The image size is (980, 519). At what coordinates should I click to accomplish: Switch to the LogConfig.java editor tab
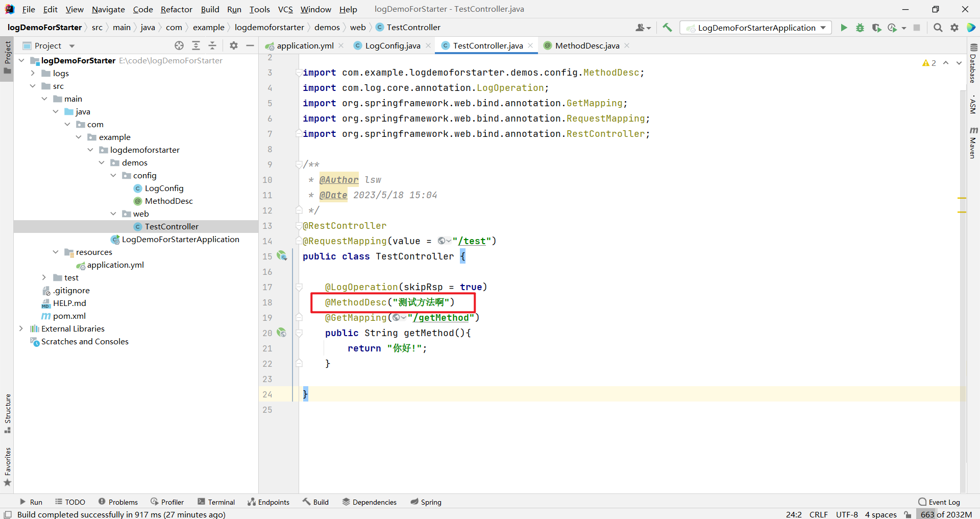point(391,45)
